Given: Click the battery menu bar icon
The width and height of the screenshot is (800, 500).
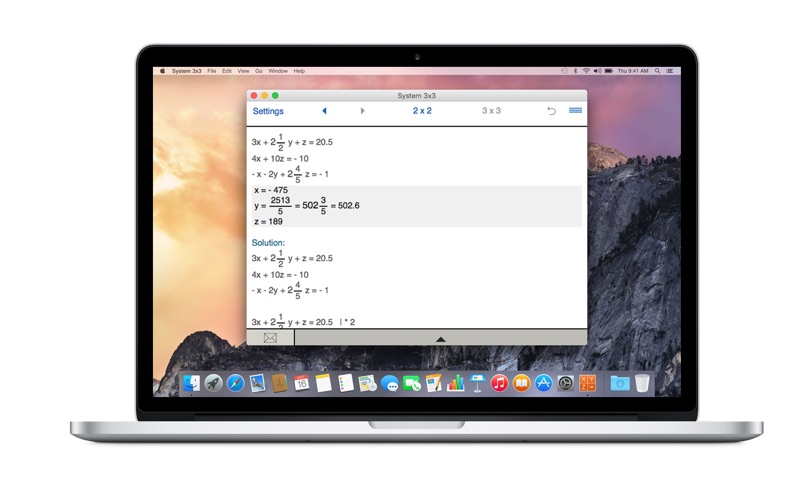Looking at the screenshot, I should click(x=609, y=71).
